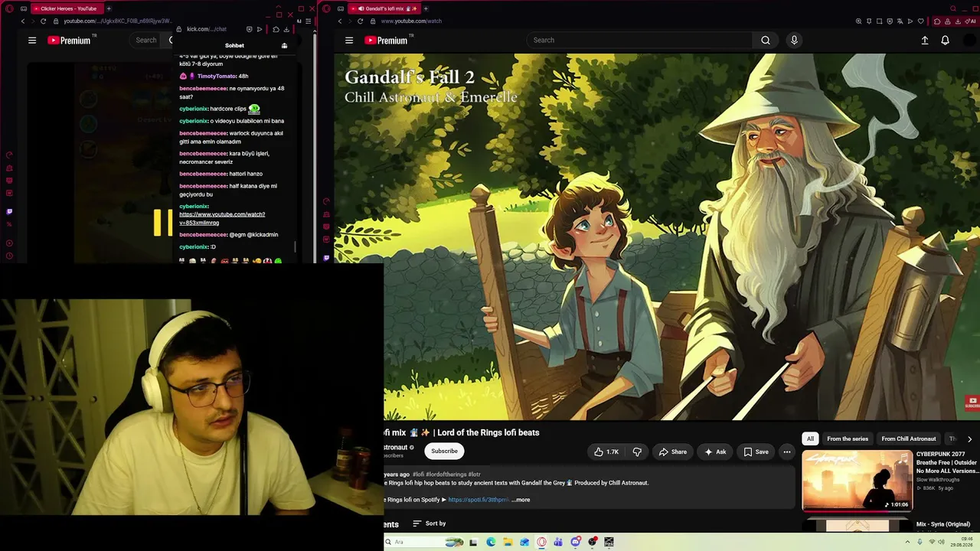Open the spoti.fi link in the description
This screenshot has height=551, width=980.
coord(479,500)
